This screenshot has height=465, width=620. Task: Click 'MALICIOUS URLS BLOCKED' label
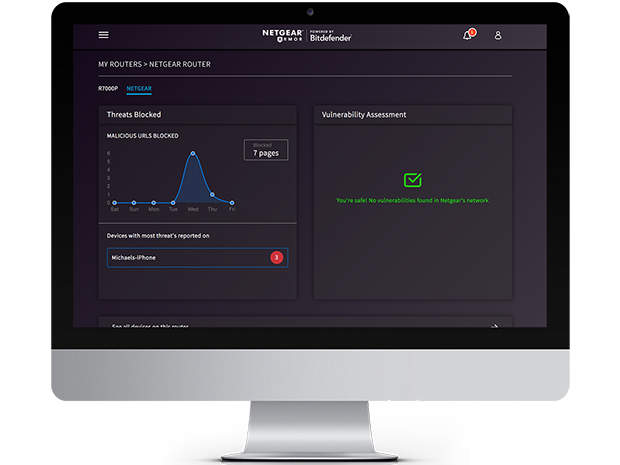pyautogui.click(x=142, y=136)
